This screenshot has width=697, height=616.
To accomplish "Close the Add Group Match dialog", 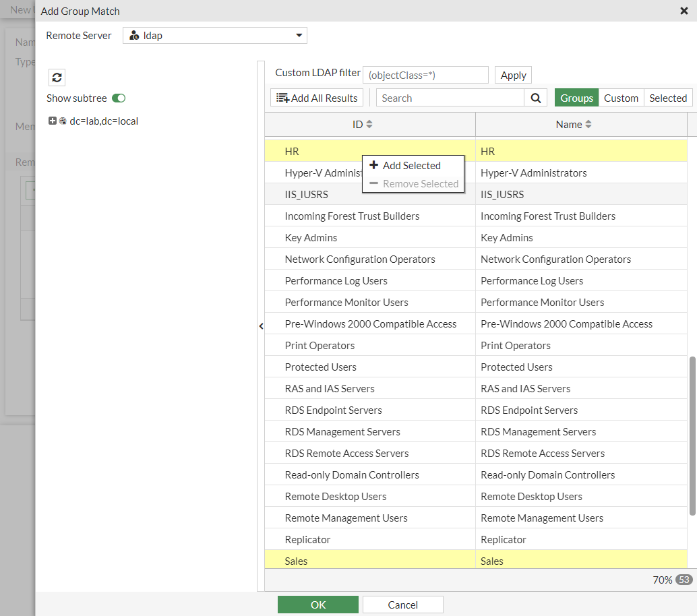I will pos(684,11).
